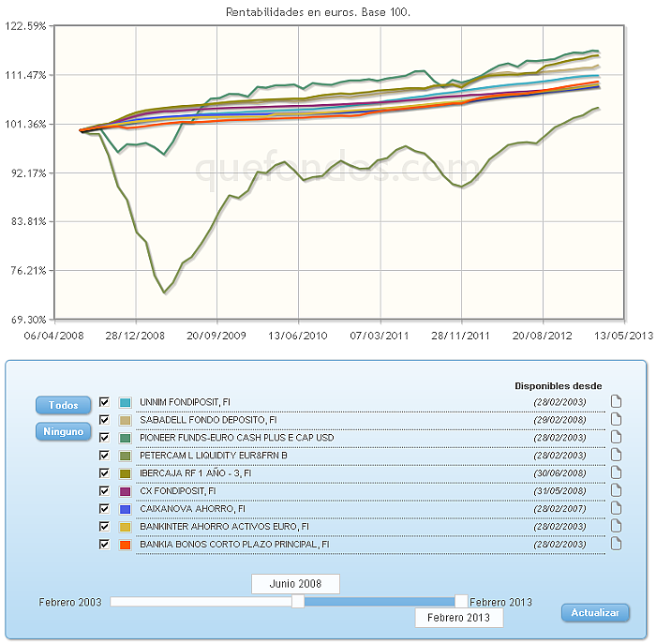Toggle the PIONEER FUNDS-EURO CASH PLUS checkbox
The height and width of the screenshot is (644, 656).
click(x=104, y=438)
